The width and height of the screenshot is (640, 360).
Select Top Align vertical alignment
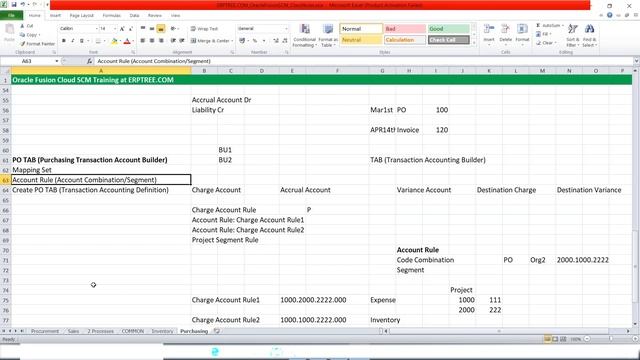143,29
